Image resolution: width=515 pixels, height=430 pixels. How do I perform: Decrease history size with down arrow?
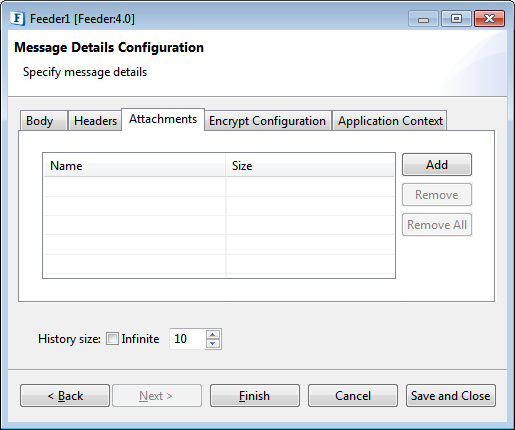213,343
